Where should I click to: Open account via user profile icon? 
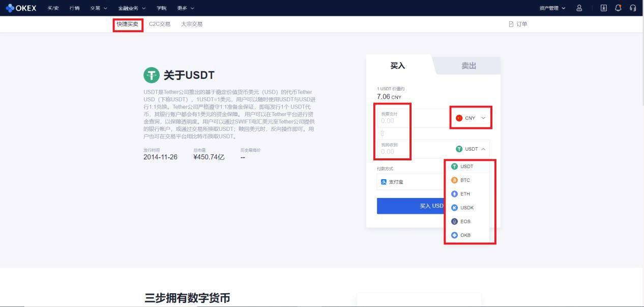tap(579, 8)
